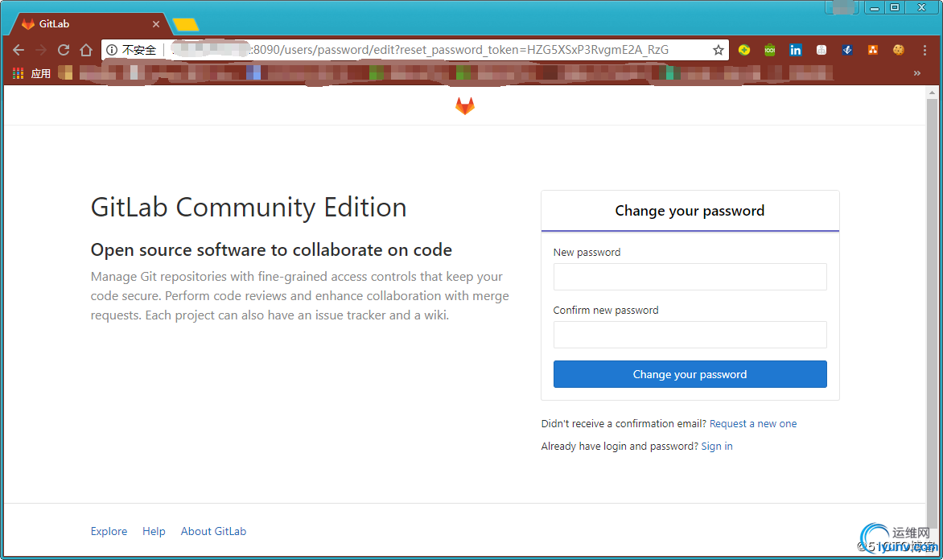
Task: Maximize the browser window
Action: pyautogui.click(x=894, y=8)
